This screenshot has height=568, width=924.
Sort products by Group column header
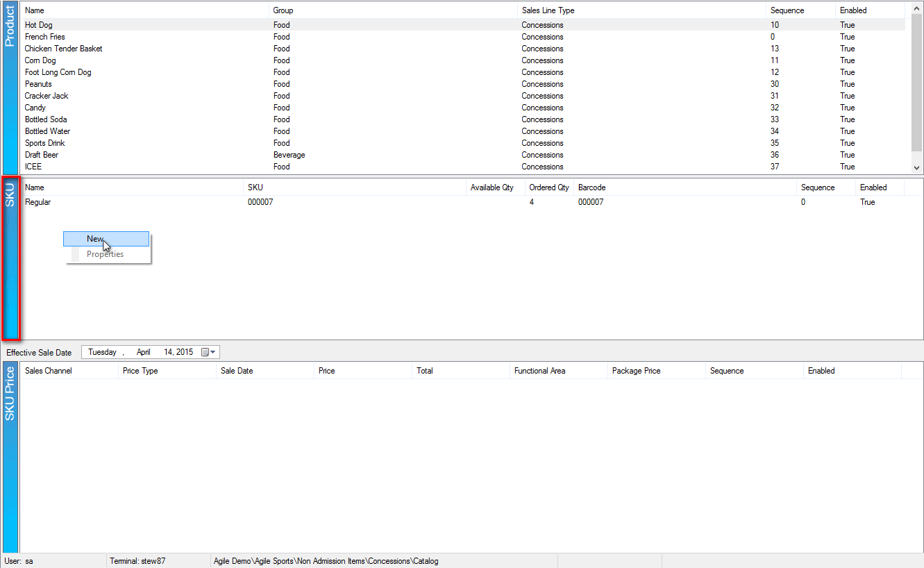[393, 10]
